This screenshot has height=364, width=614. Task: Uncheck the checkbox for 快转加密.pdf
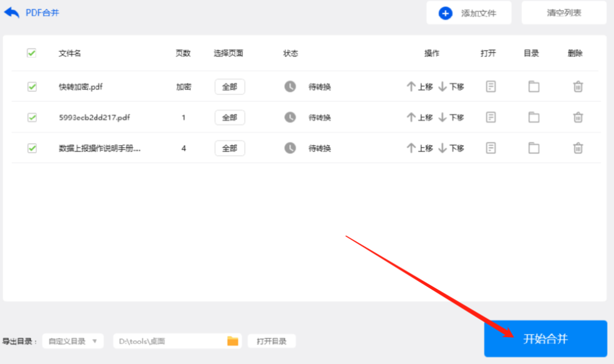point(32,86)
